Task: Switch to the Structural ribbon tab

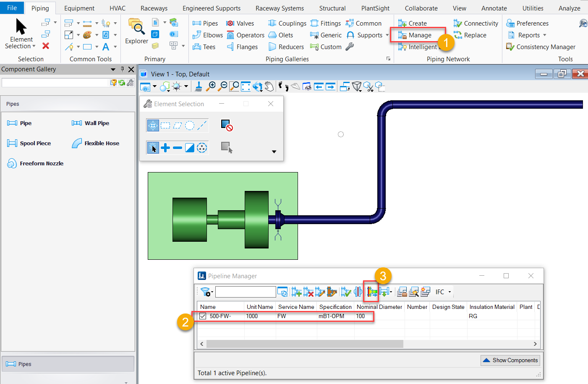Action: (332, 8)
